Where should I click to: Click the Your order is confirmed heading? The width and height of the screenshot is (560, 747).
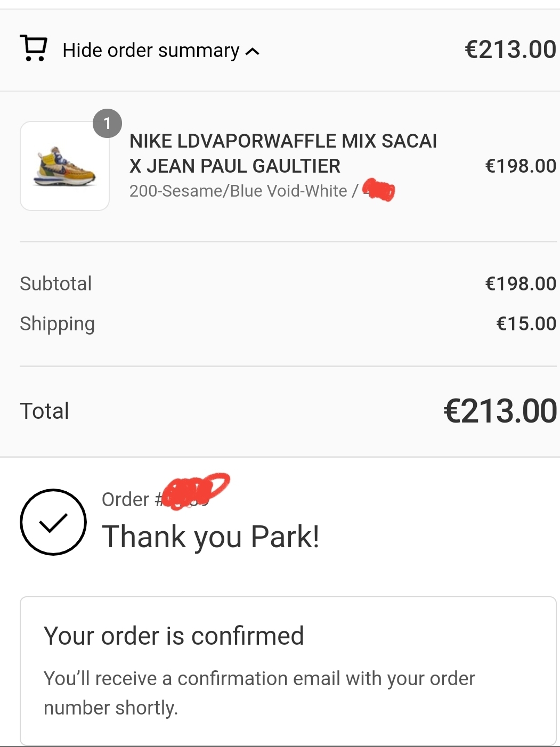point(174,636)
